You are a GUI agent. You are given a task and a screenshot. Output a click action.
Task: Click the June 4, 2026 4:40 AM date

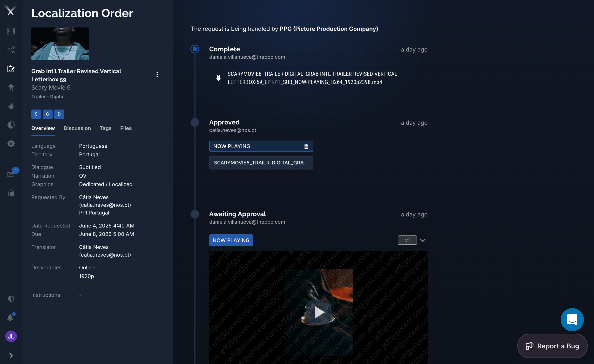107,226
